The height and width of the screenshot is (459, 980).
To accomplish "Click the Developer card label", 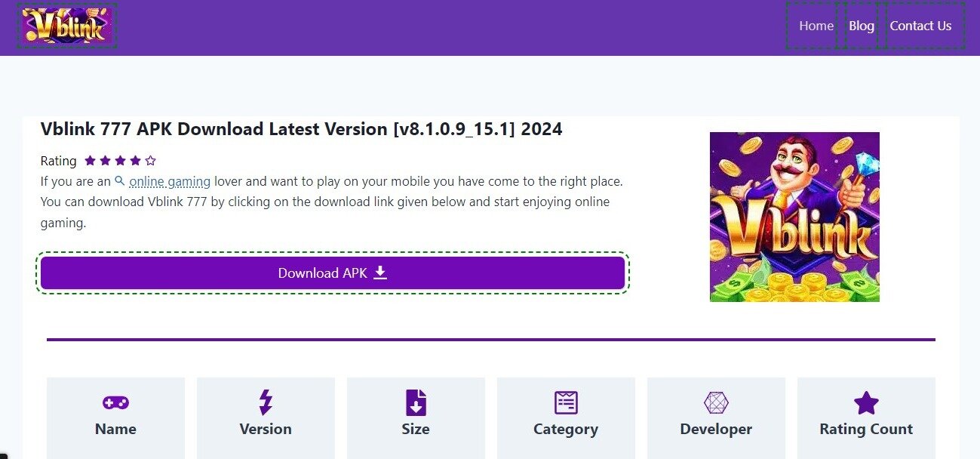I will [x=716, y=429].
